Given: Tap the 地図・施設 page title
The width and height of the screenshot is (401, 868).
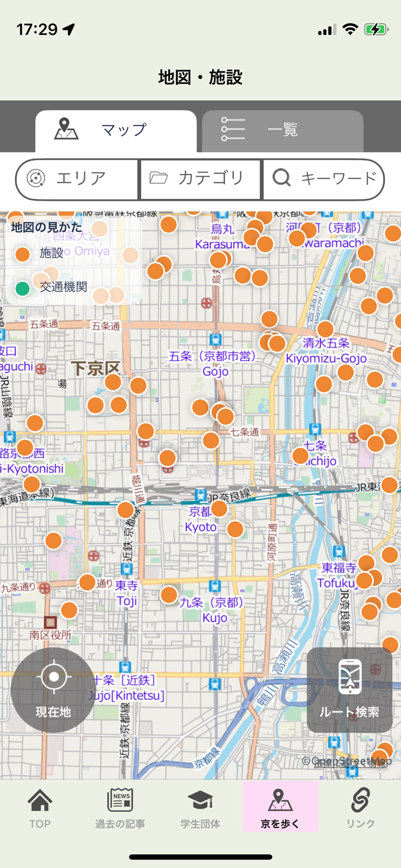Looking at the screenshot, I should point(200,77).
